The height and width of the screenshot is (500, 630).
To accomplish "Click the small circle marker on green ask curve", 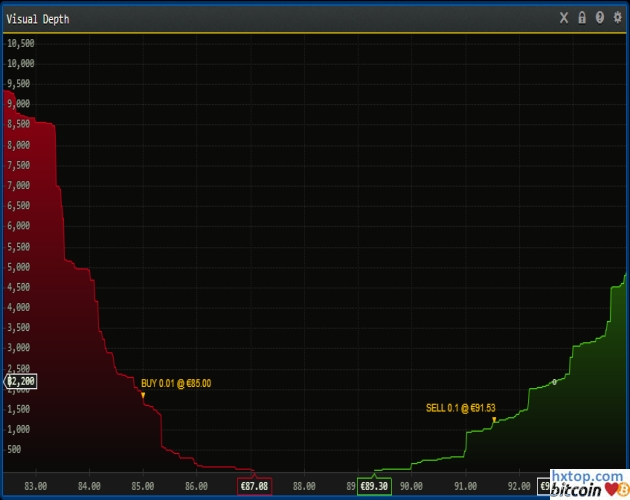I will (554, 382).
